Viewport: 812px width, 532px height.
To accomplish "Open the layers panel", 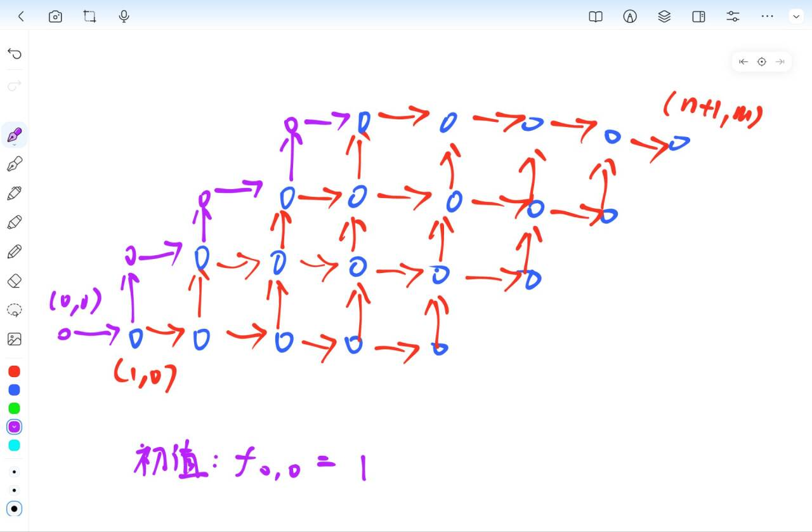I will tap(664, 17).
